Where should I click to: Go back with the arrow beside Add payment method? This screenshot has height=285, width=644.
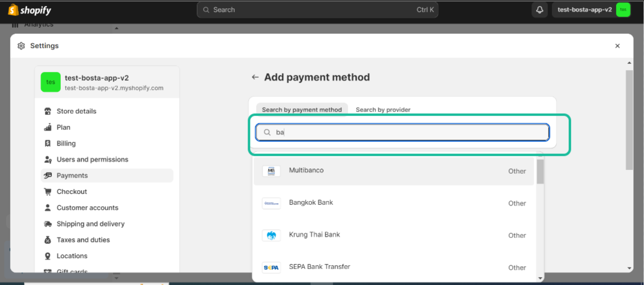[255, 77]
